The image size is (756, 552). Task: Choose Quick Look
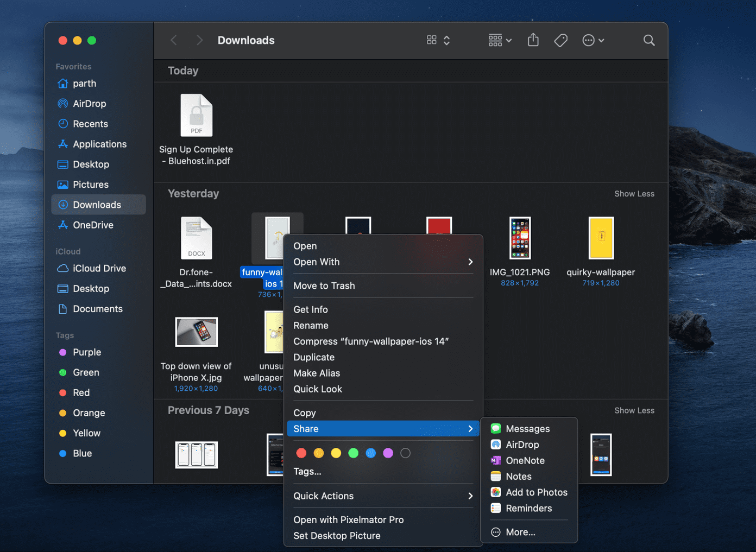tap(383, 389)
